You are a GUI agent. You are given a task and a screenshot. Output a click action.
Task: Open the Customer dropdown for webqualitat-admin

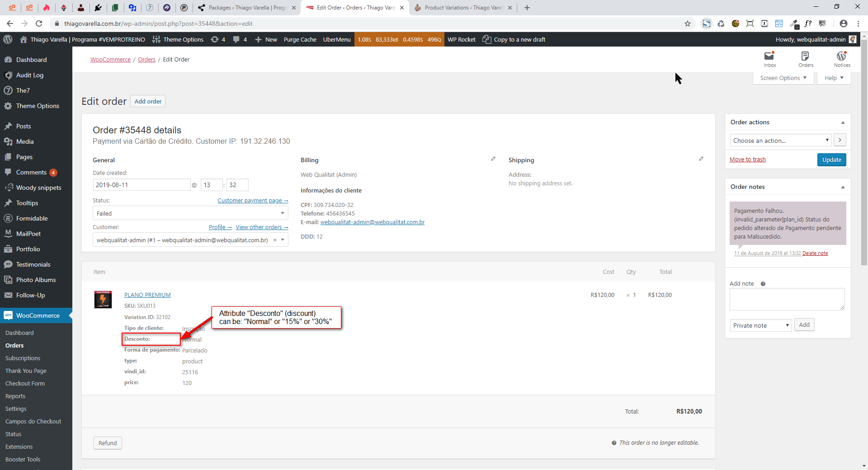(190, 240)
